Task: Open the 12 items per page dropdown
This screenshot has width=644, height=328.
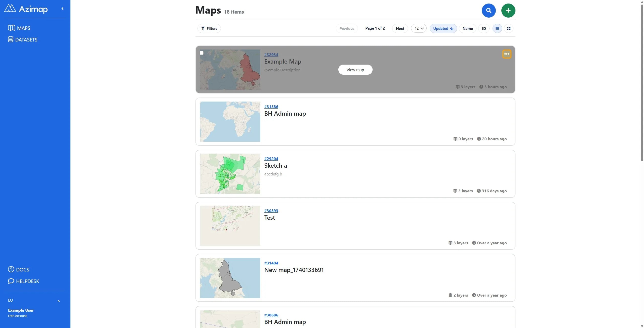Action: click(419, 28)
